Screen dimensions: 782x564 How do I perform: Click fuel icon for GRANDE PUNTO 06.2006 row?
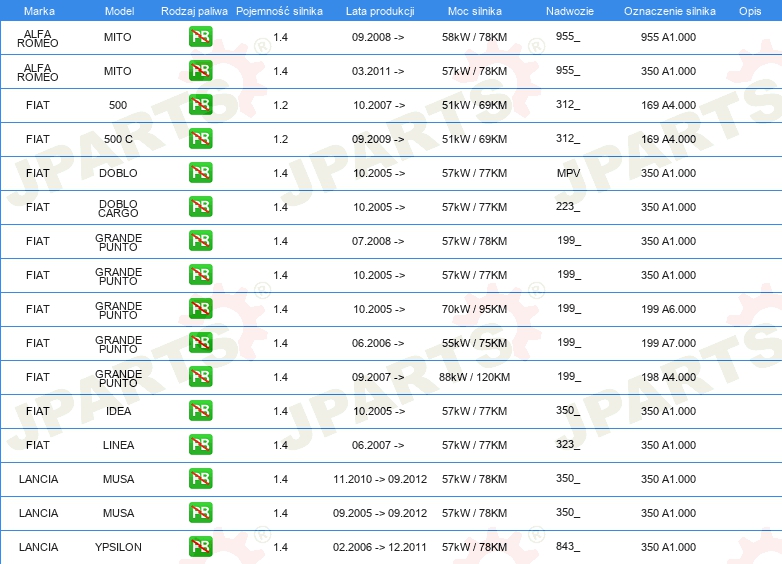coord(200,343)
